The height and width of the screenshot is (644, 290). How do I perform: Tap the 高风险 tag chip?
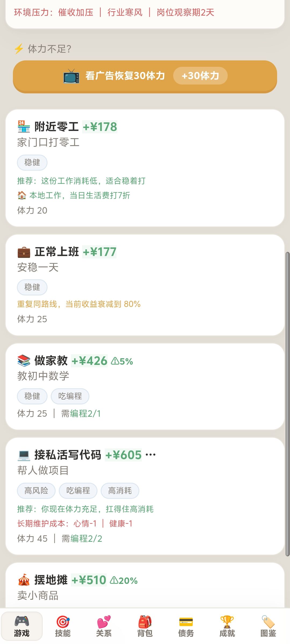(36, 491)
